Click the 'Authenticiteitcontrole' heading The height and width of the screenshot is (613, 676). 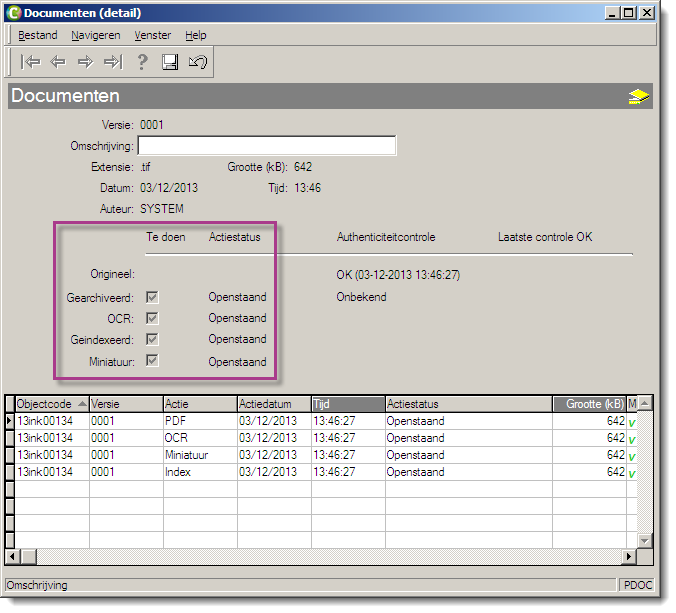[386, 237]
